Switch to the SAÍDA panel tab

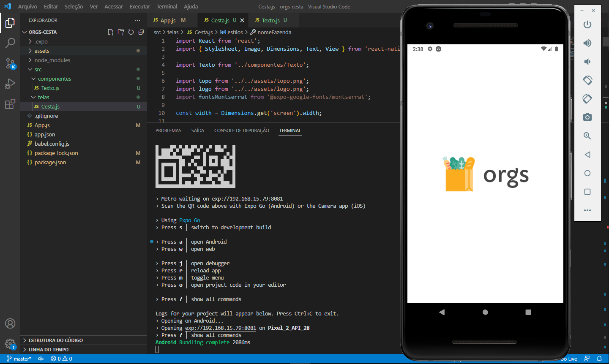197,130
